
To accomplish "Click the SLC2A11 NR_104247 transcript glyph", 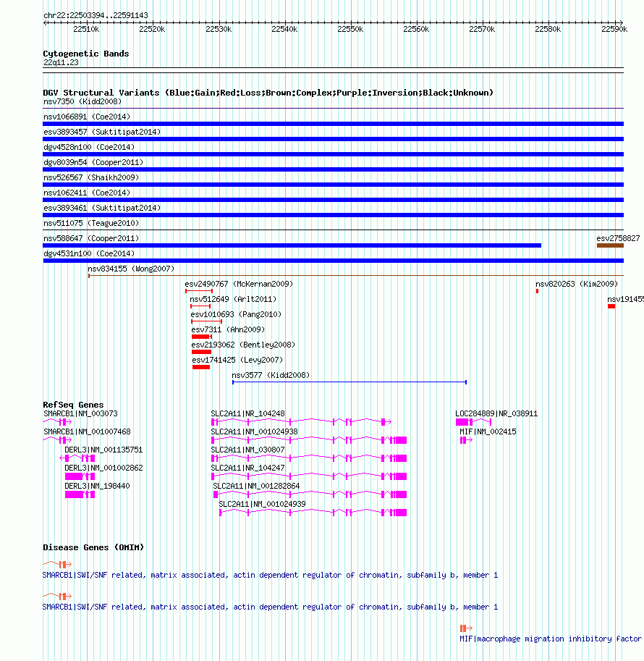I will (x=309, y=476).
